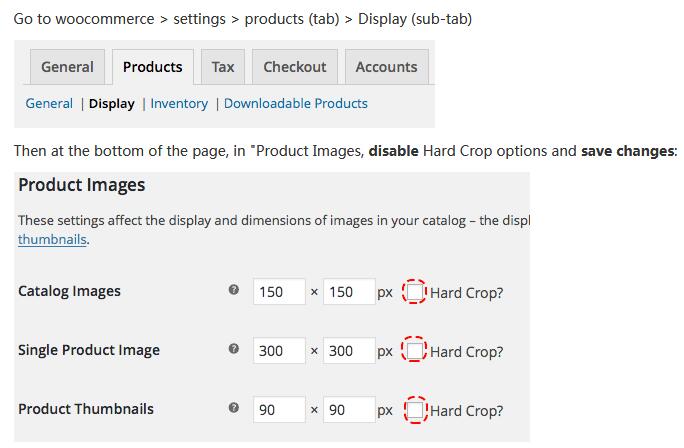Click the Single Product Image help icon
The image size is (684, 448).
(x=234, y=349)
